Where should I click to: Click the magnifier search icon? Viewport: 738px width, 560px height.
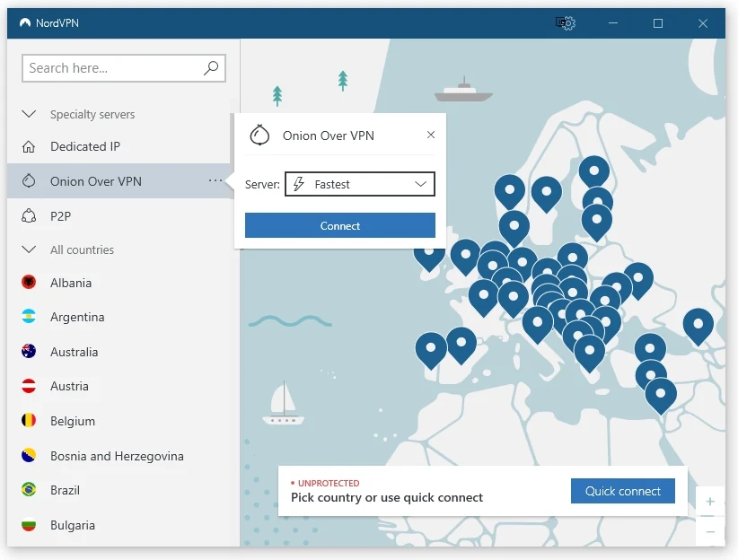211,68
